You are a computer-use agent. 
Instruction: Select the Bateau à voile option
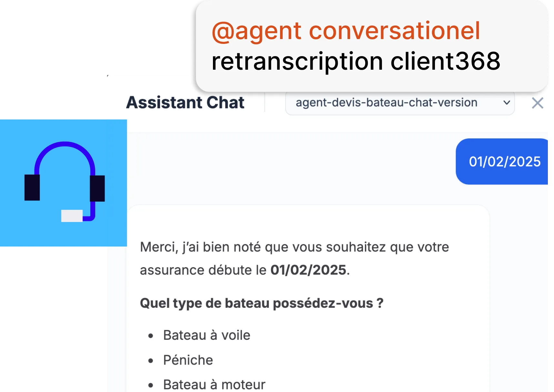(x=206, y=335)
